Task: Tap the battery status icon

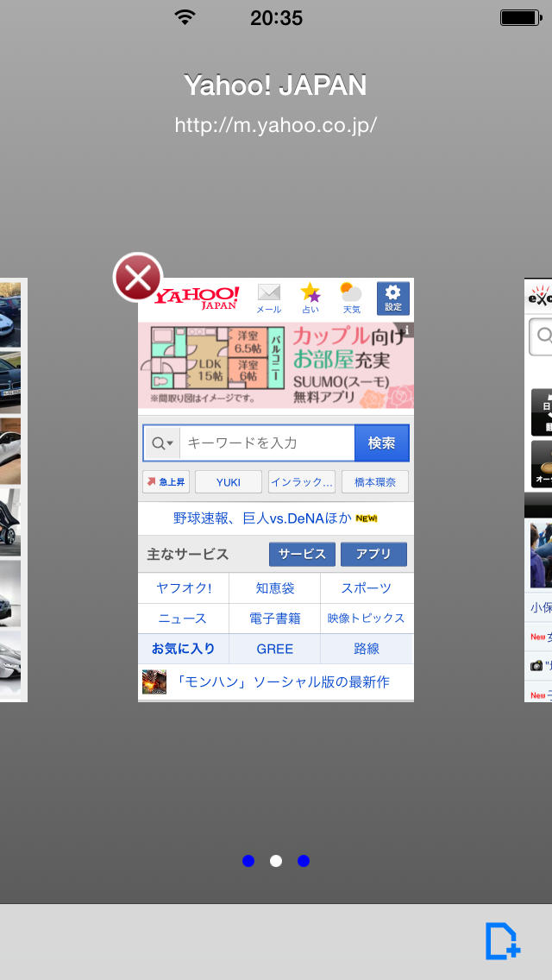Action: [520, 17]
